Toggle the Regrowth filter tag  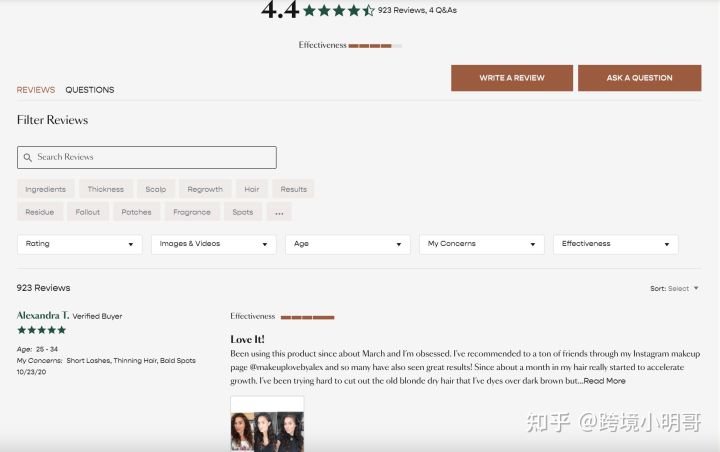click(x=205, y=189)
